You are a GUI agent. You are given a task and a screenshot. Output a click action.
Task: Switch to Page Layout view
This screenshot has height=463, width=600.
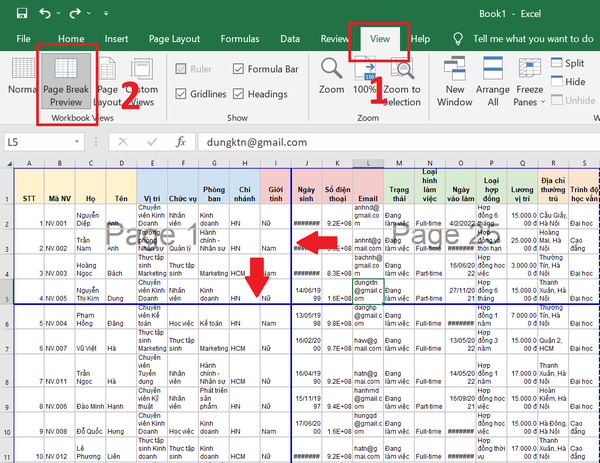[108, 81]
